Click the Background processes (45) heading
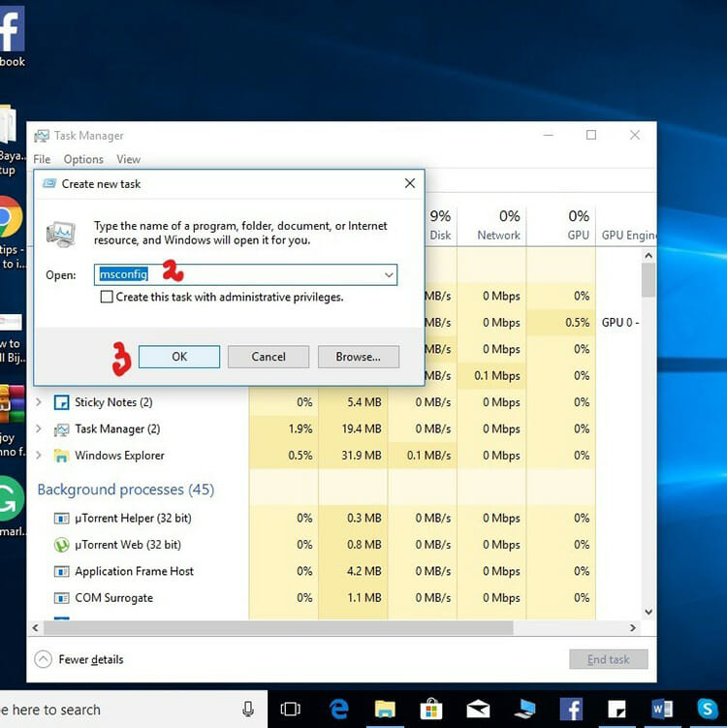Screen dimensions: 727x728 [x=126, y=490]
